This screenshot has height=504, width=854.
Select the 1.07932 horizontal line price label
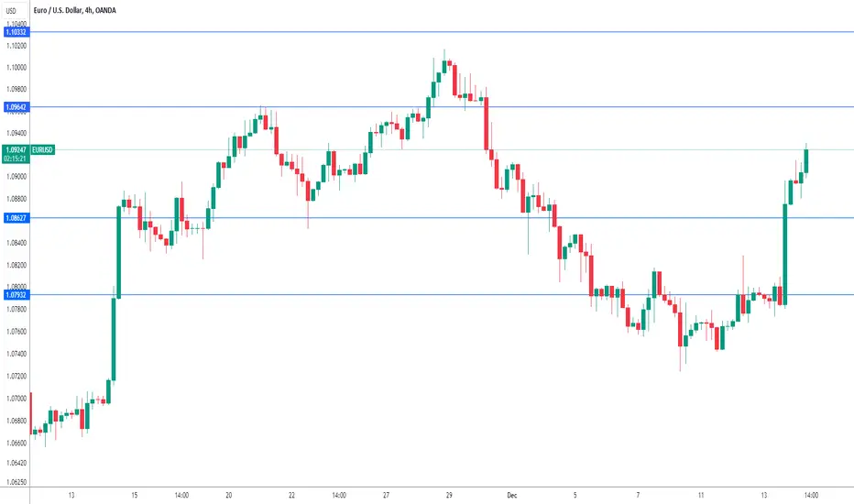tap(16, 295)
